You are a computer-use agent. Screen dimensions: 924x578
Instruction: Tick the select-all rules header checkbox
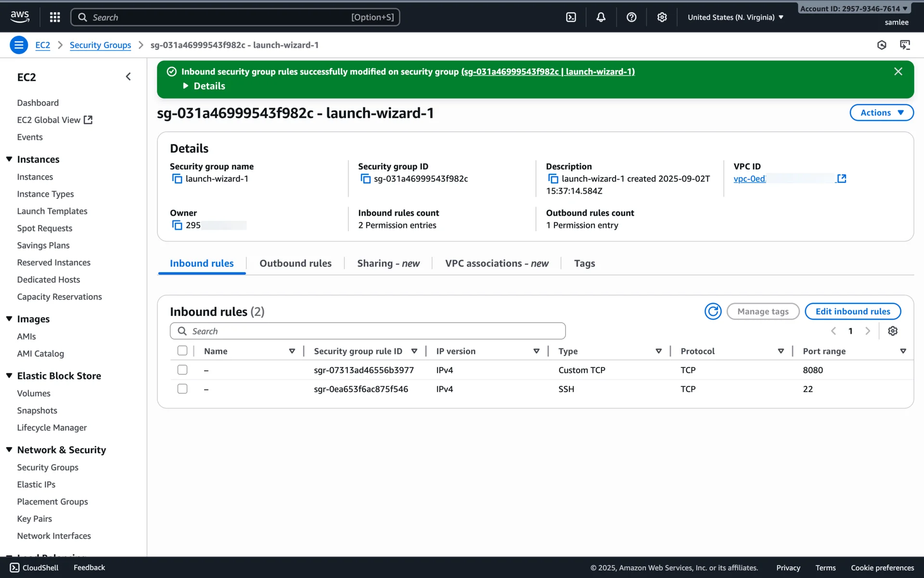coord(182,351)
